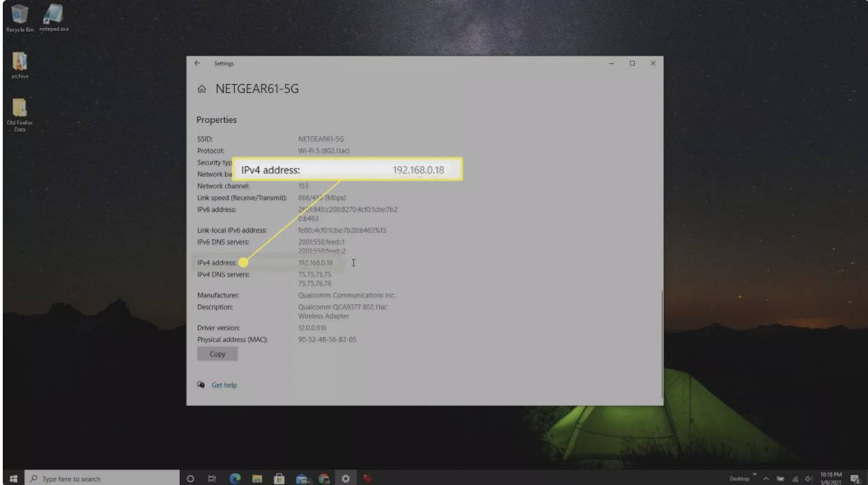Minimize the Settings window
The height and width of the screenshot is (485, 868).
coord(612,64)
